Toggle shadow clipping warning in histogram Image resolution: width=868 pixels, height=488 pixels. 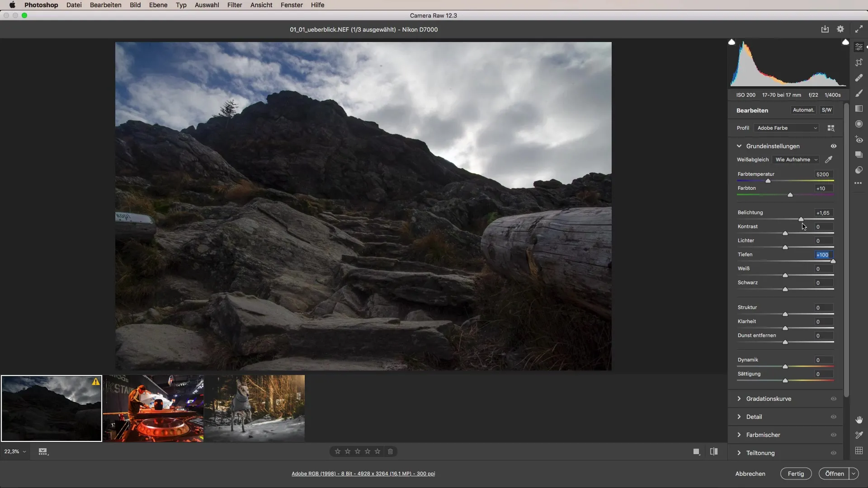click(x=731, y=42)
